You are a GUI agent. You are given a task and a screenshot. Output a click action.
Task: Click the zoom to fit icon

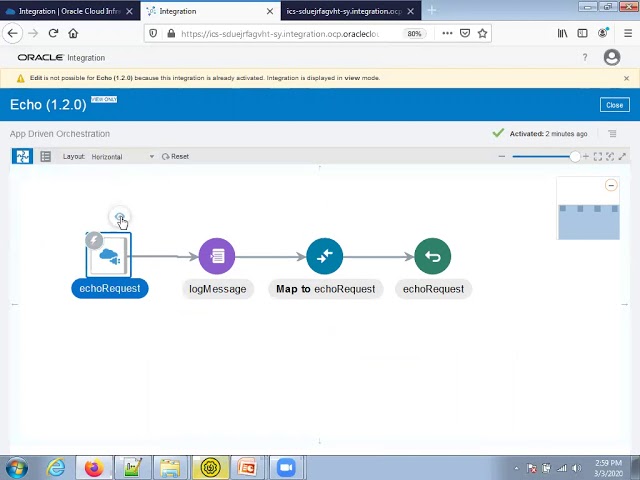[x=598, y=156]
